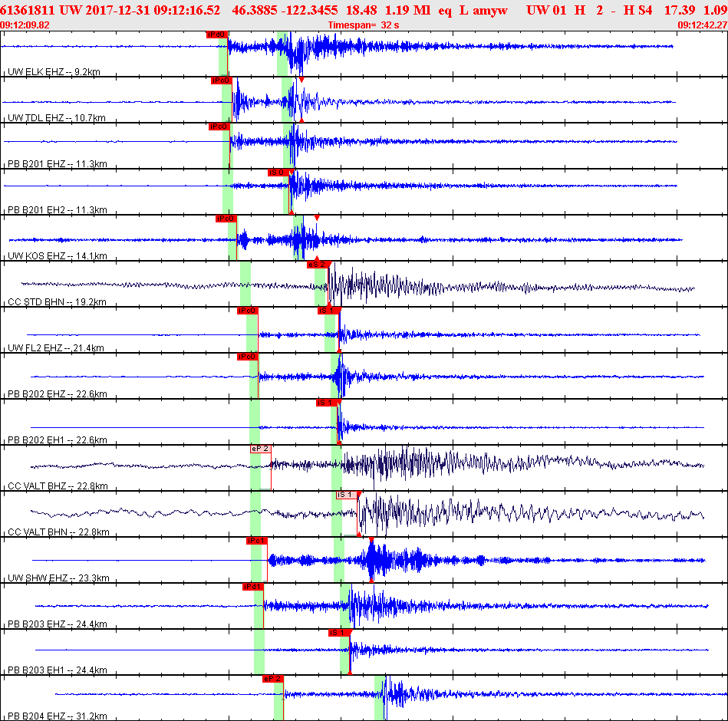Click the event ID 61361811 in header
The width and height of the screenshot is (728, 721).
coord(28,10)
